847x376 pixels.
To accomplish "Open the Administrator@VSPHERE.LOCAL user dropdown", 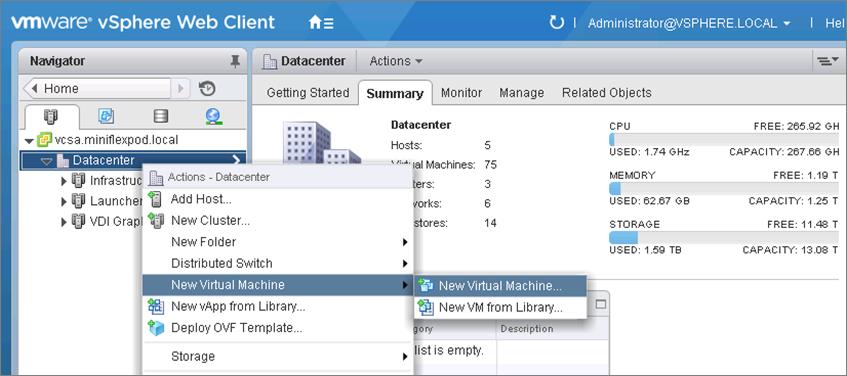I will point(689,23).
